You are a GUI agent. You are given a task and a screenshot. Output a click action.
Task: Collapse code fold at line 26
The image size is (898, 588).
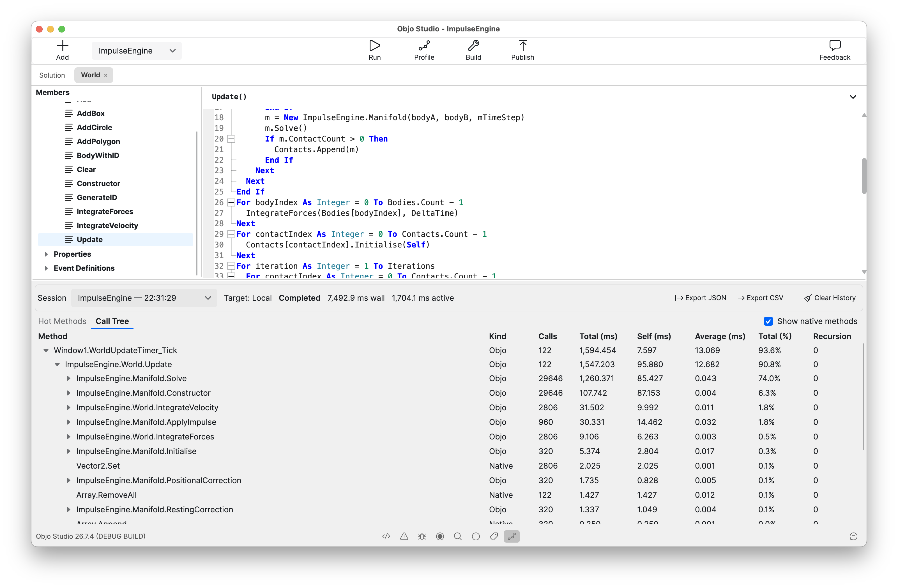(231, 203)
